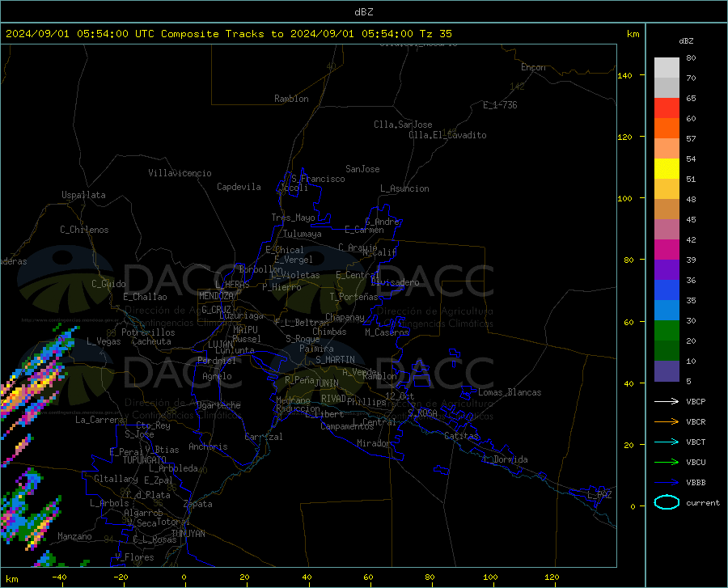Click the Divisadero map label

[x=395, y=282]
